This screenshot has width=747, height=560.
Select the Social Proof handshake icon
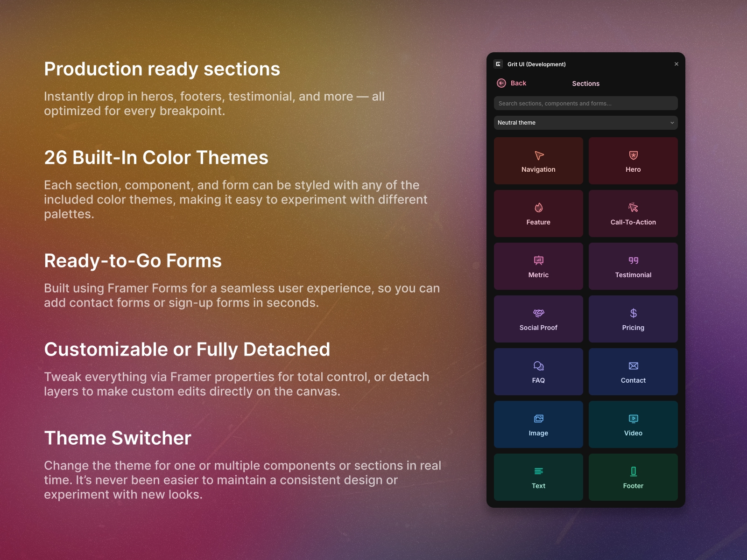538,313
